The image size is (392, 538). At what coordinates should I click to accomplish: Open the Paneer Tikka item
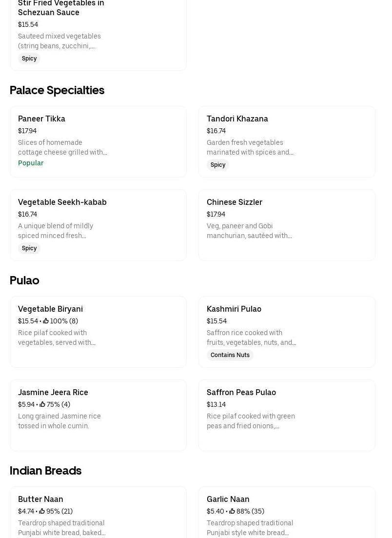[x=98, y=141]
